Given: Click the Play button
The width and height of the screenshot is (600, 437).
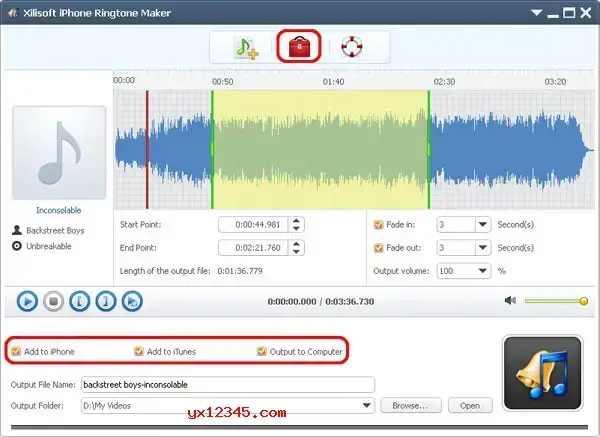Looking at the screenshot, I should coord(27,301).
